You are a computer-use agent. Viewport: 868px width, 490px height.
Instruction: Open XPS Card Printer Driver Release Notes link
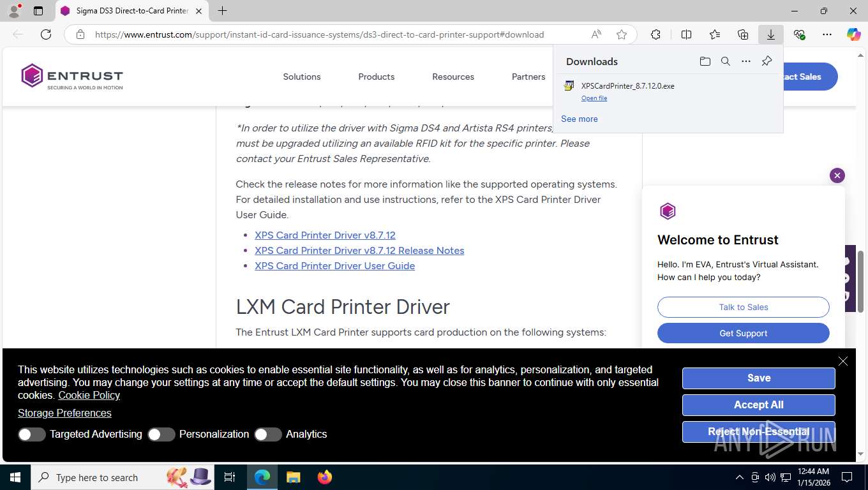tap(359, 250)
